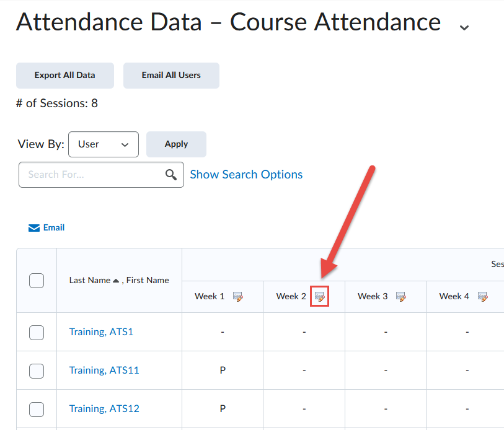Open the Week 2 set attendance icon
The width and height of the screenshot is (504, 430).
[319, 297]
